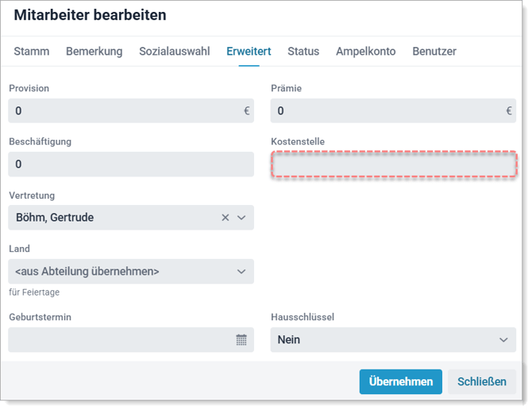Open the Land dropdown list
This screenshot has height=410, width=532.
click(x=131, y=272)
